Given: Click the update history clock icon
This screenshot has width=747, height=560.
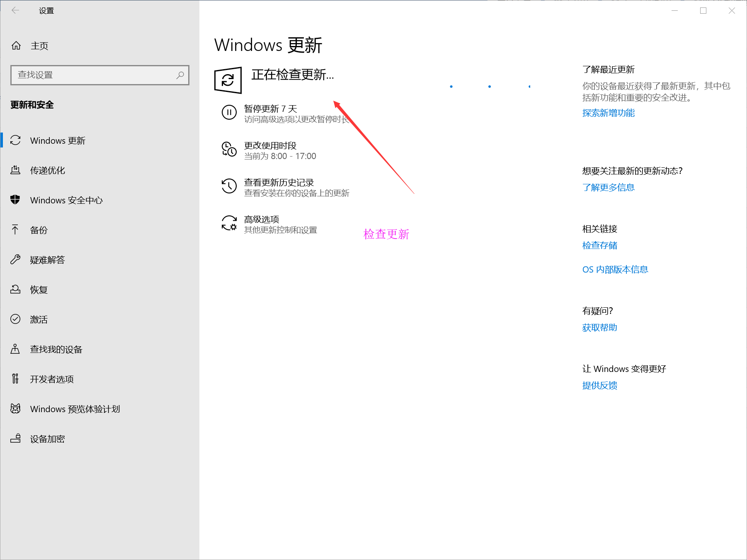Looking at the screenshot, I should click(229, 187).
